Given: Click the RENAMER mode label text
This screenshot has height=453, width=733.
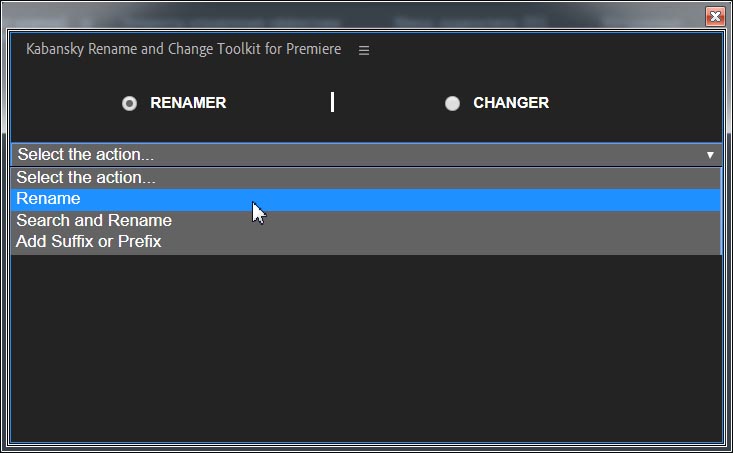Looking at the screenshot, I should [x=188, y=103].
